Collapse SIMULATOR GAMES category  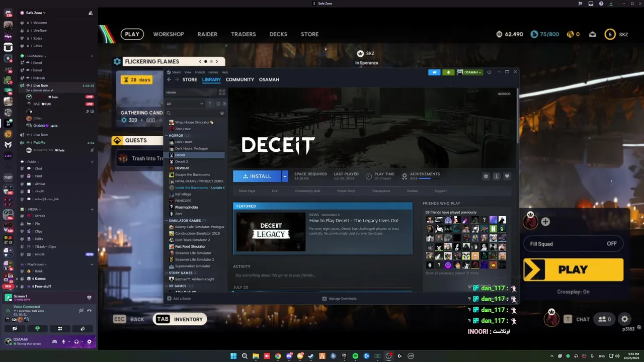[x=167, y=221]
